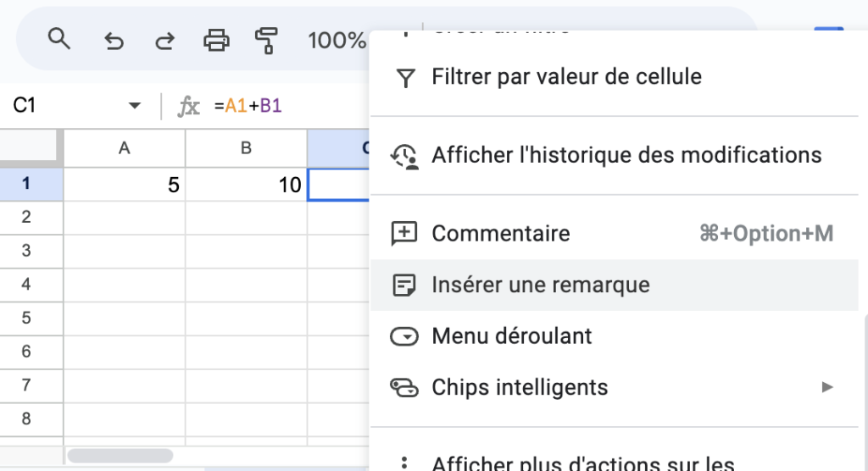Click the horizontal scrollbar thumb
Viewport: 868px width, 471px height.
121,456
